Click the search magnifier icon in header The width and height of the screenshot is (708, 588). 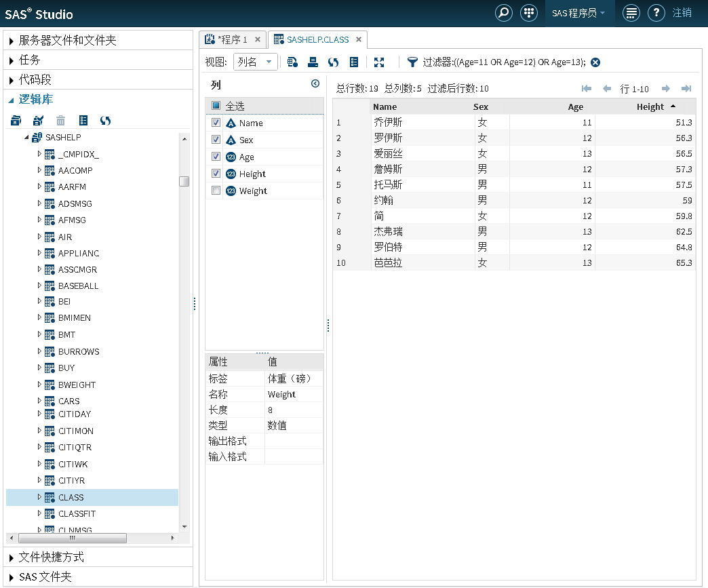click(x=503, y=14)
